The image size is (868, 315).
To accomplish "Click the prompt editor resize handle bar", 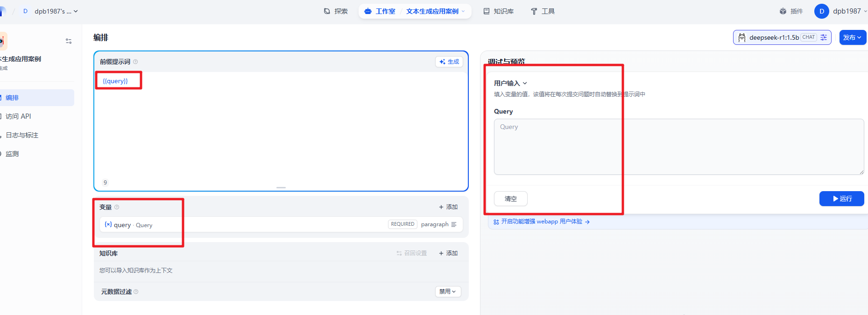I will click(x=281, y=187).
